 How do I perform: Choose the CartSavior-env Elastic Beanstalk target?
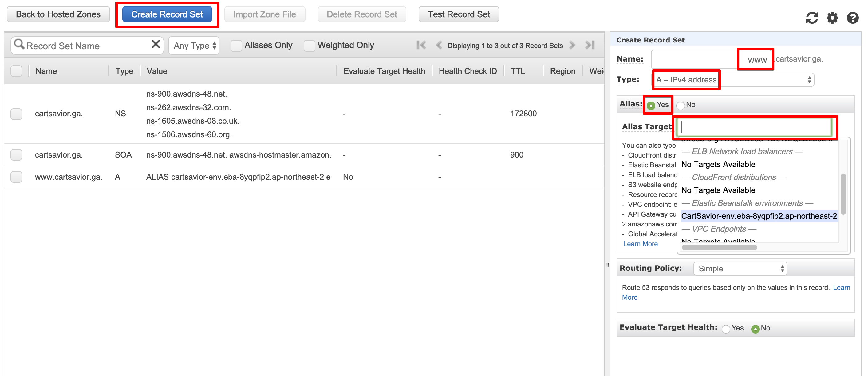(759, 216)
